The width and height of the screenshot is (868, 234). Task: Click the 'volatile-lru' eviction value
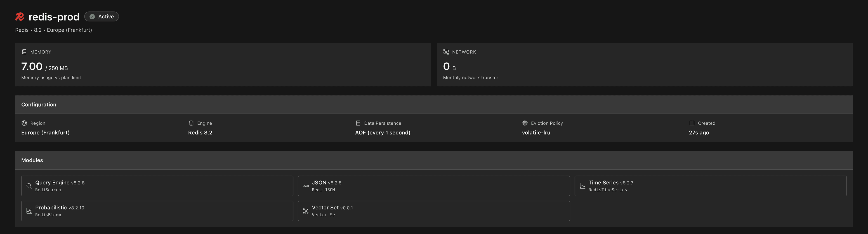tap(536, 132)
